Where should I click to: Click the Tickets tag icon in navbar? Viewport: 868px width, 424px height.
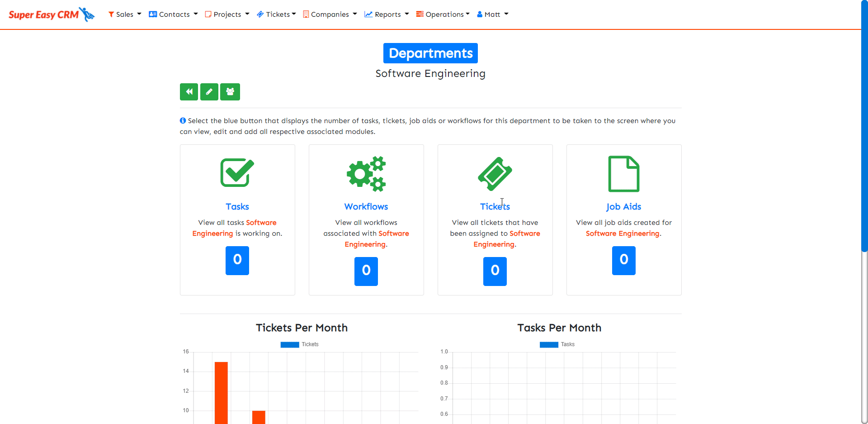coord(260,14)
